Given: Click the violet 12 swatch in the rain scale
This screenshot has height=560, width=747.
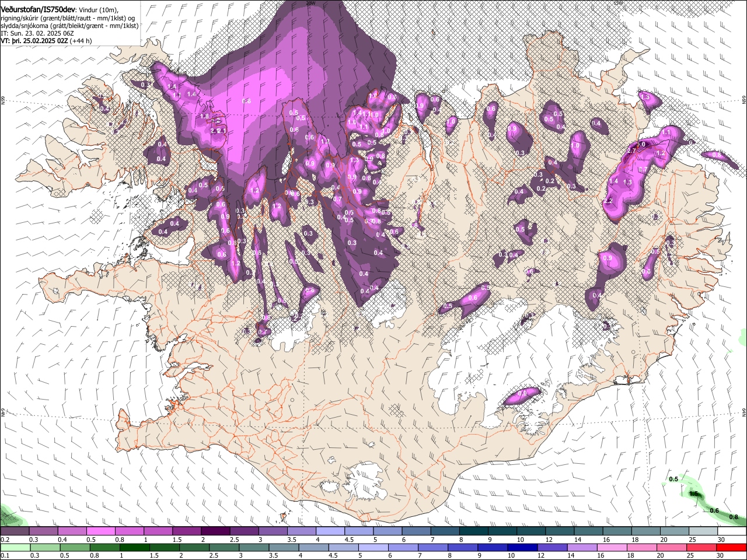Looking at the screenshot, I should 552,547.
